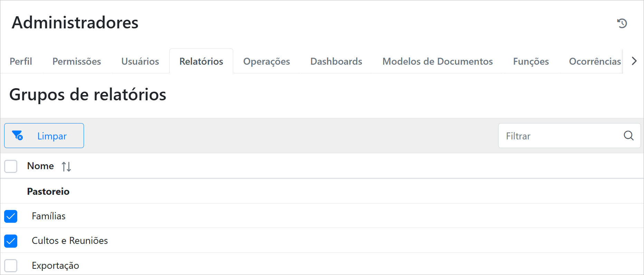Open the Permissões tab

(x=77, y=61)
